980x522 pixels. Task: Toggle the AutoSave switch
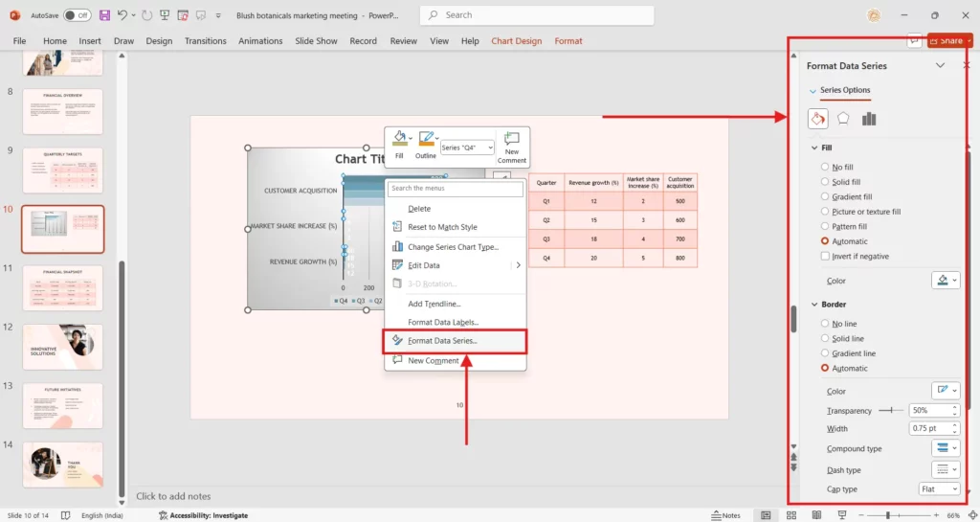(78, 15)
